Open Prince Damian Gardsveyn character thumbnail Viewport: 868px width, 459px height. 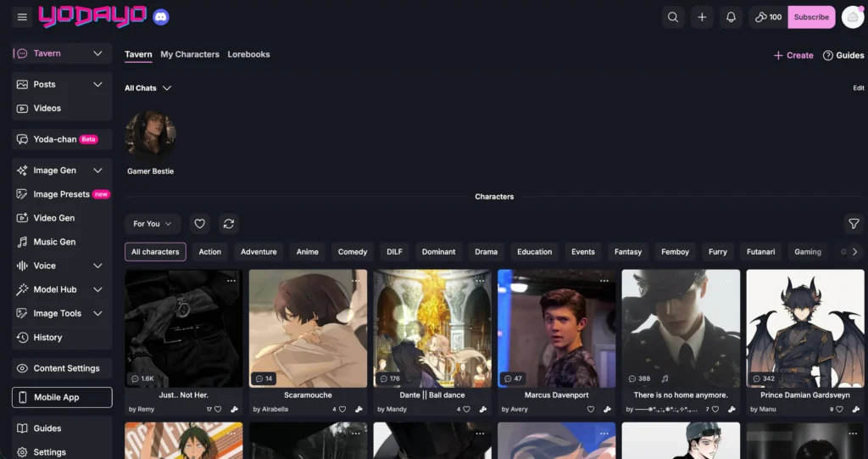pos(805,328)
